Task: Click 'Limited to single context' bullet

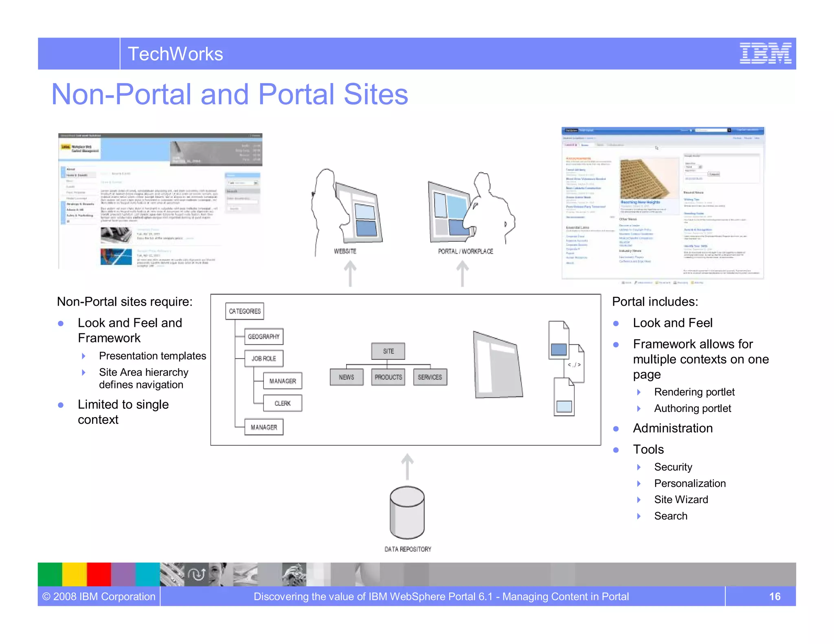Action: (x=123, y=412)
